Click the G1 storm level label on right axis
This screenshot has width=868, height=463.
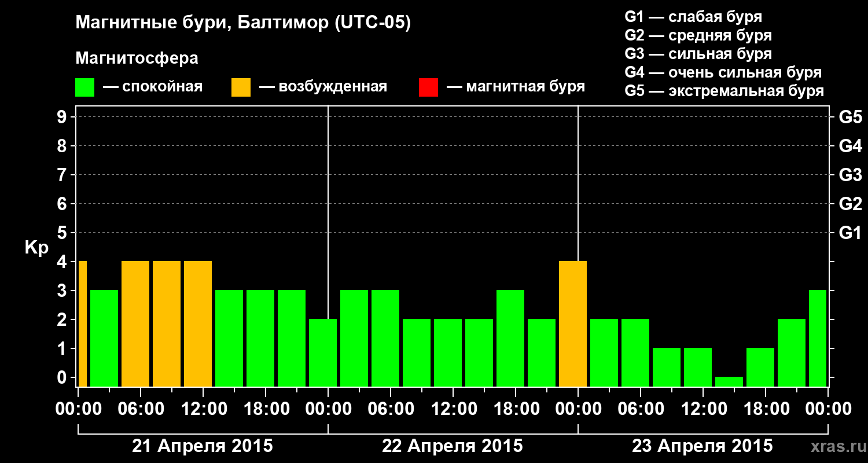click(850, 233)
